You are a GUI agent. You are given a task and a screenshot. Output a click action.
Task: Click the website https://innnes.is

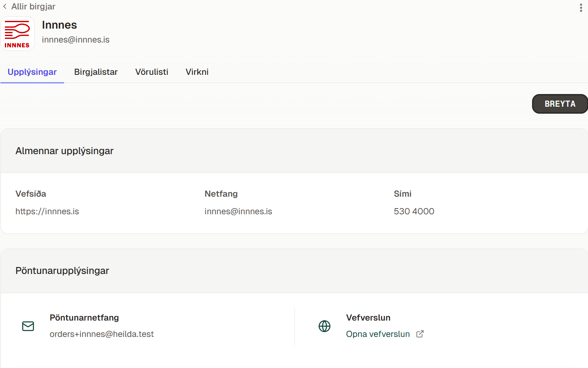pos(47,211)
